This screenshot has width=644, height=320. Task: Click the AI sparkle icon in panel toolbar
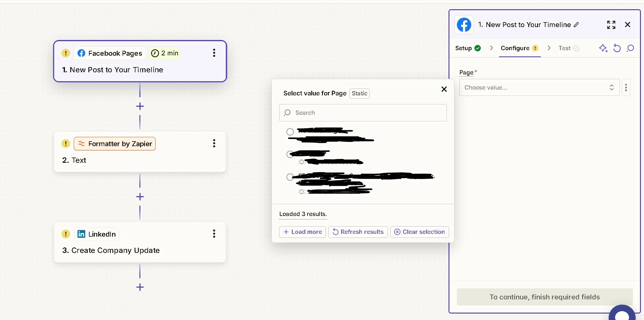pos(603,48)
